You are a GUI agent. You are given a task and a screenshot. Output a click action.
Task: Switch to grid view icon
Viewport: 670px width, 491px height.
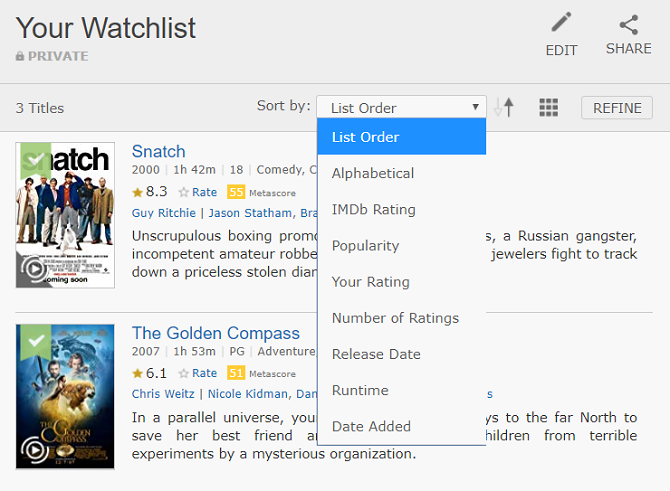548,108
